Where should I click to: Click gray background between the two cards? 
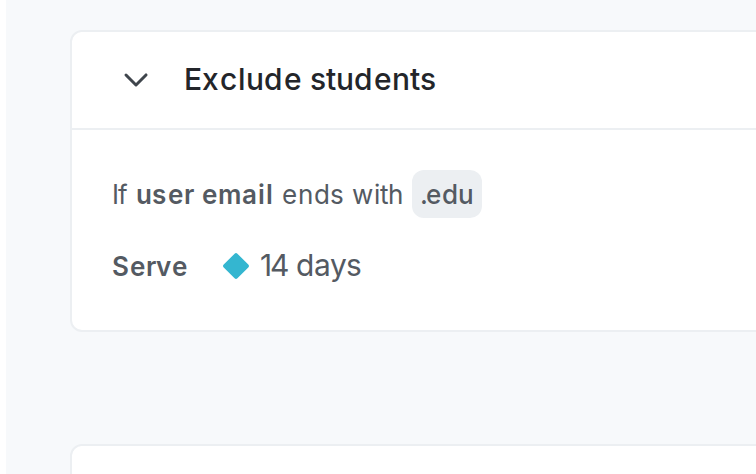[x=400, y=388]
